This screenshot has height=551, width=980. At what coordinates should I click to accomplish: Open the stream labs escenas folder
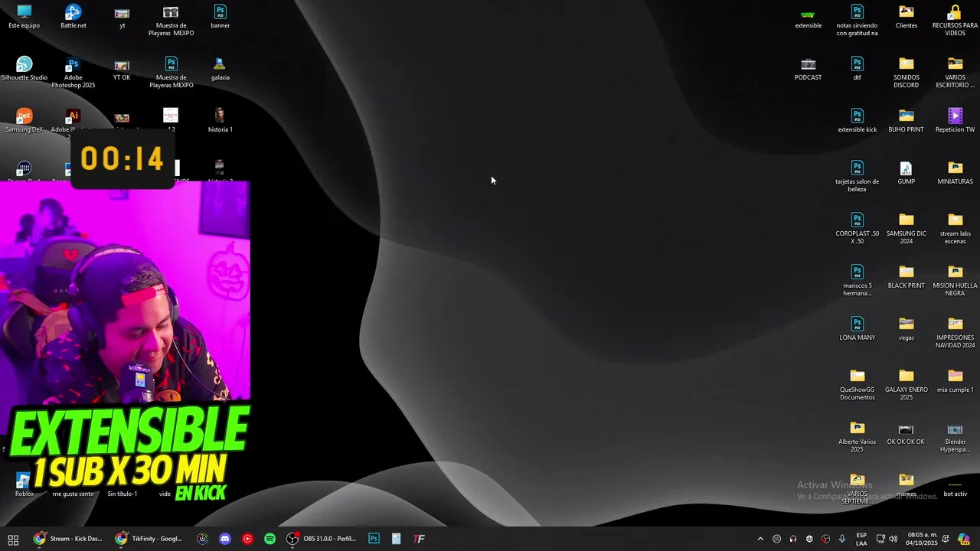point(955,229)
